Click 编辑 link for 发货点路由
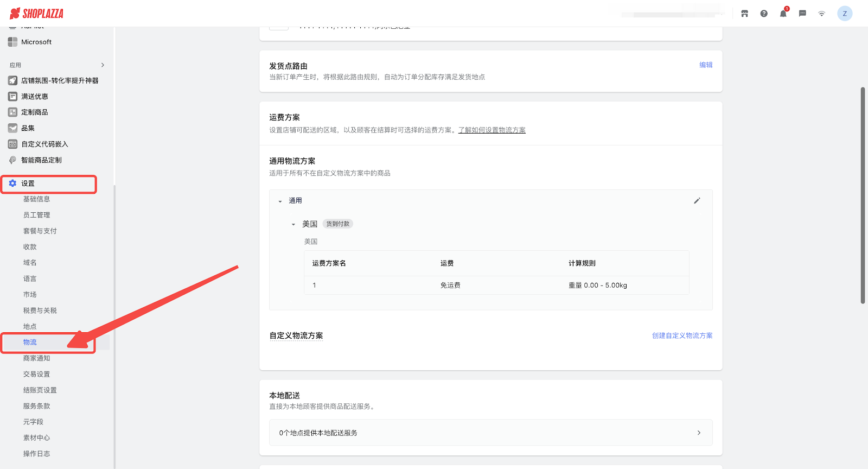The height and width of the screenshot is (469, 868). pos(705,65)
